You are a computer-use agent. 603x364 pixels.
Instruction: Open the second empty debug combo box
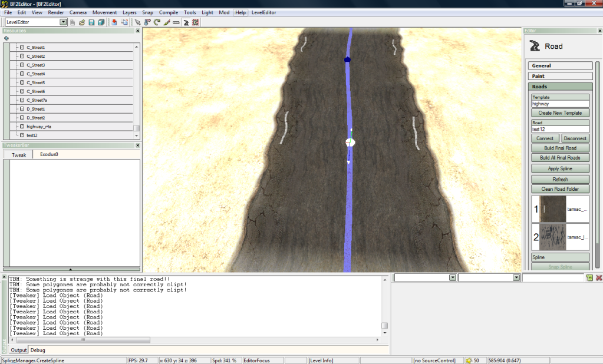click(x=516, y=277)
